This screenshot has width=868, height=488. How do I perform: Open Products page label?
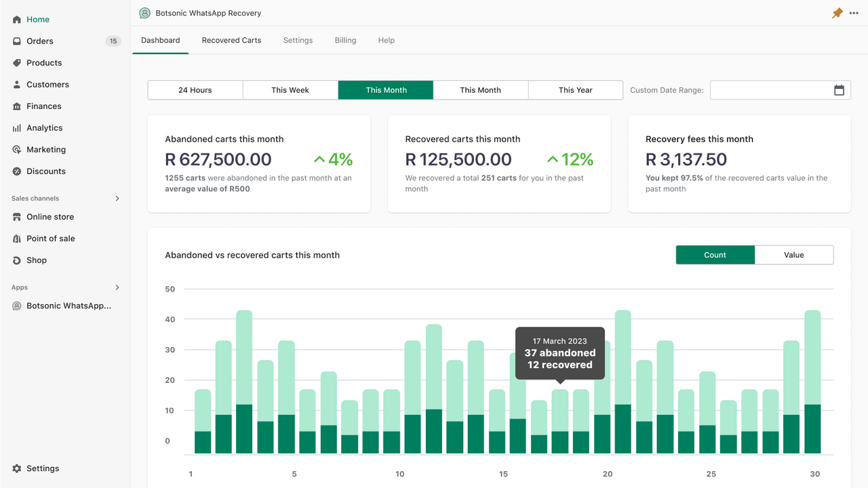(44, 63)
